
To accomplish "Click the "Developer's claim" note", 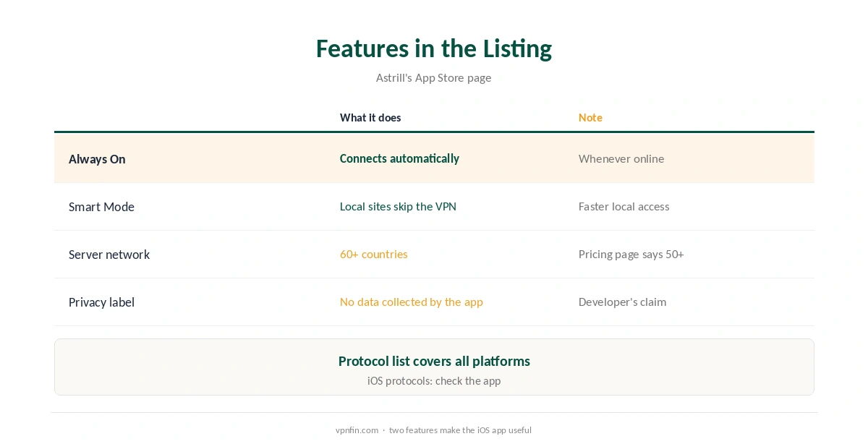I will [623, 302].
